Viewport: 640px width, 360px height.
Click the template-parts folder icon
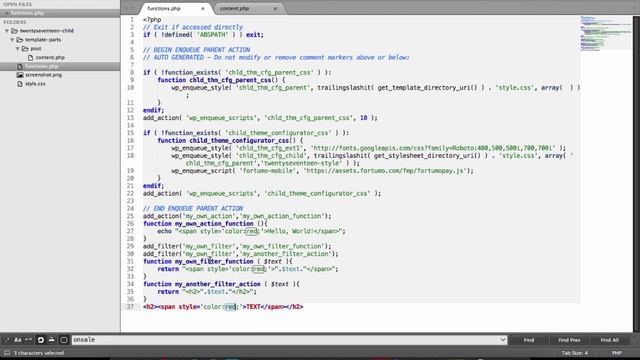click(20, 40)
